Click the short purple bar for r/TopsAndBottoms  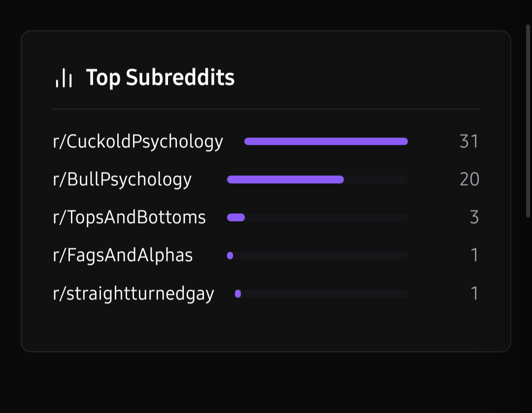point(236,218)
